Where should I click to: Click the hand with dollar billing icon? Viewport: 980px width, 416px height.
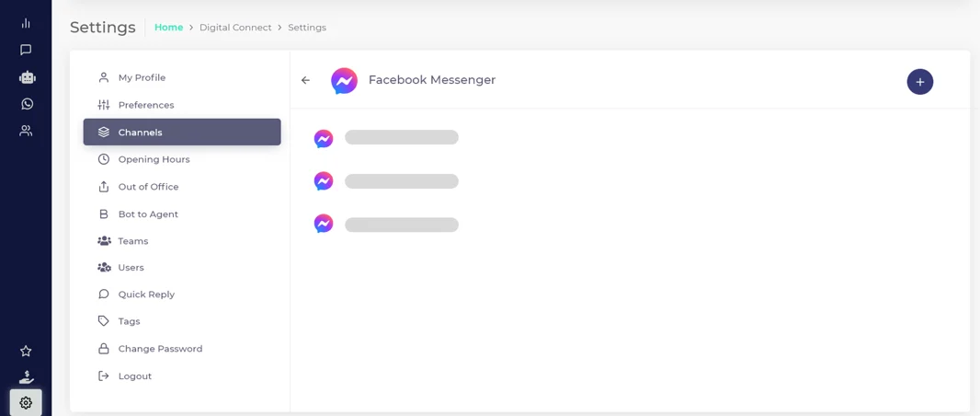pos(27,376)
